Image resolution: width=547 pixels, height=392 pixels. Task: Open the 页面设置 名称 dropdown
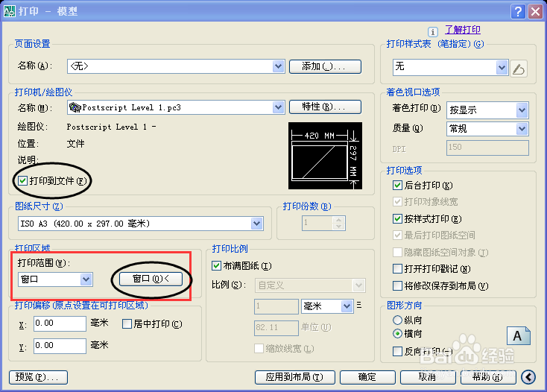(x=278, y=66)
